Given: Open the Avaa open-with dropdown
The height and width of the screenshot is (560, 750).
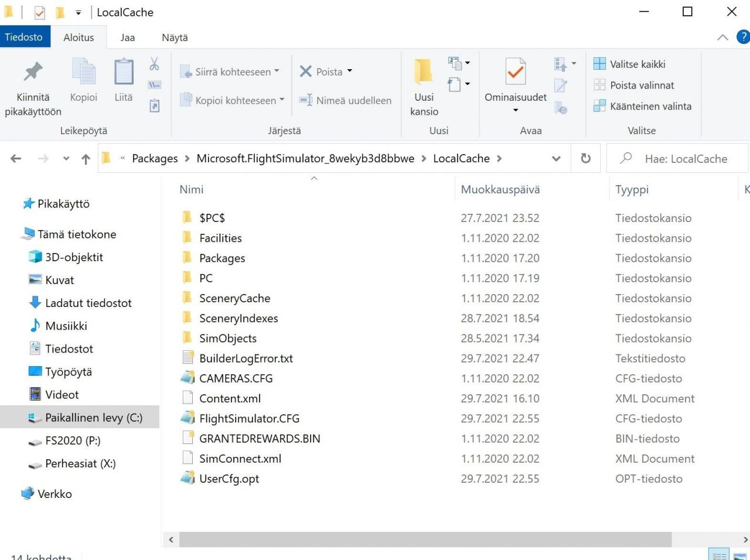Looking at the screenshot, I should (565, 63).
